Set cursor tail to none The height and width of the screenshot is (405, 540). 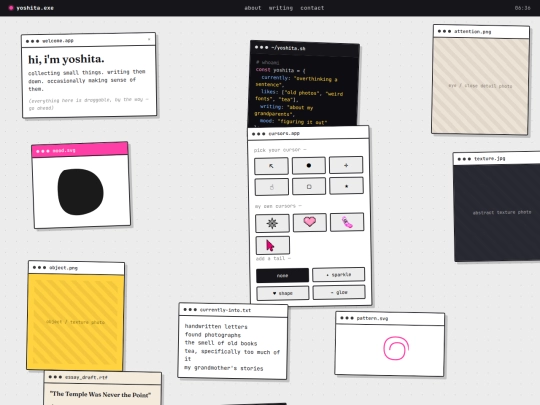pos(282,276)
